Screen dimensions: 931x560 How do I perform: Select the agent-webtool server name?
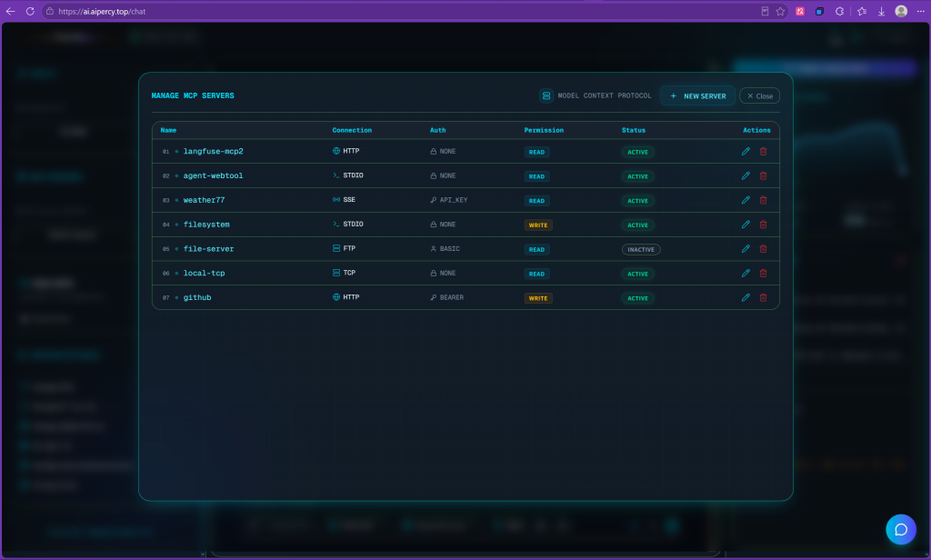point(213,175)
